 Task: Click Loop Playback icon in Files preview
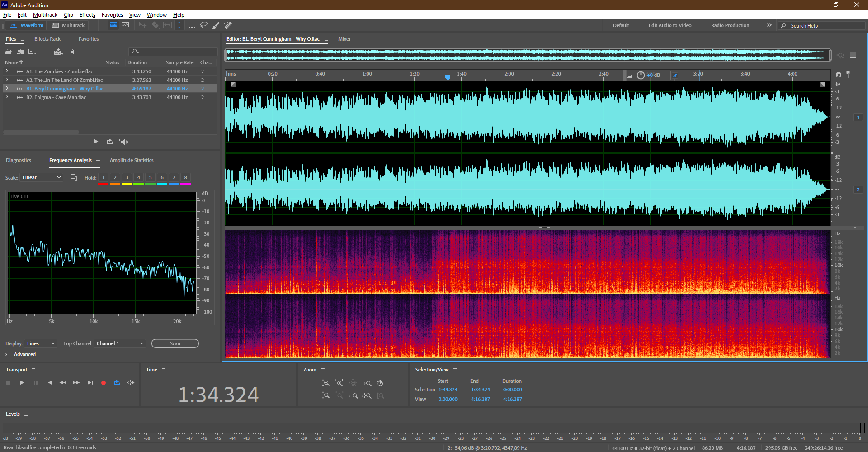coord(110,142)
